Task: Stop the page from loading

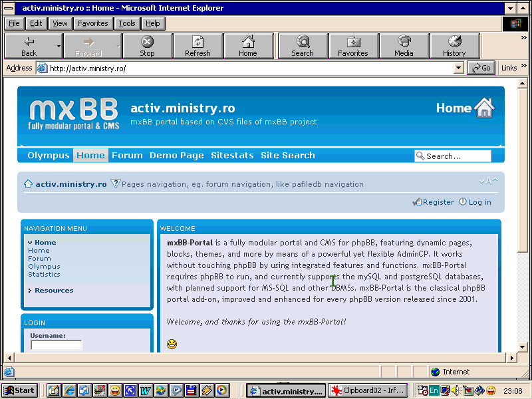Action: pos(147,46)
